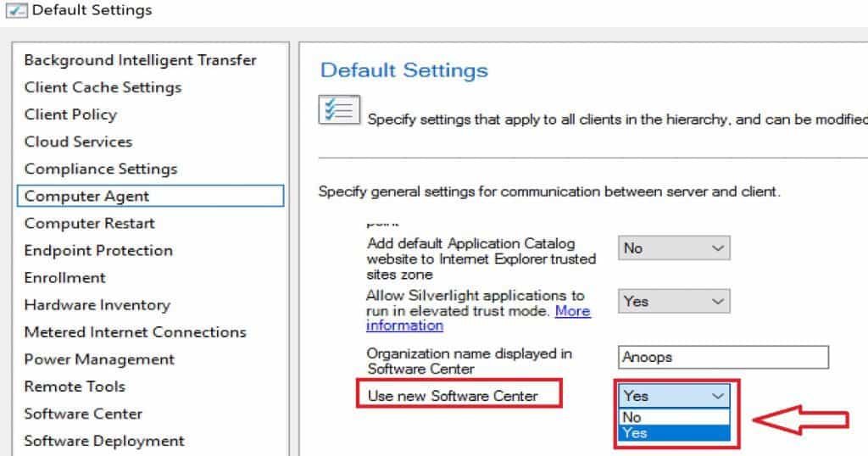
Task: Select Cloud Services in the list
Action: 78,142
